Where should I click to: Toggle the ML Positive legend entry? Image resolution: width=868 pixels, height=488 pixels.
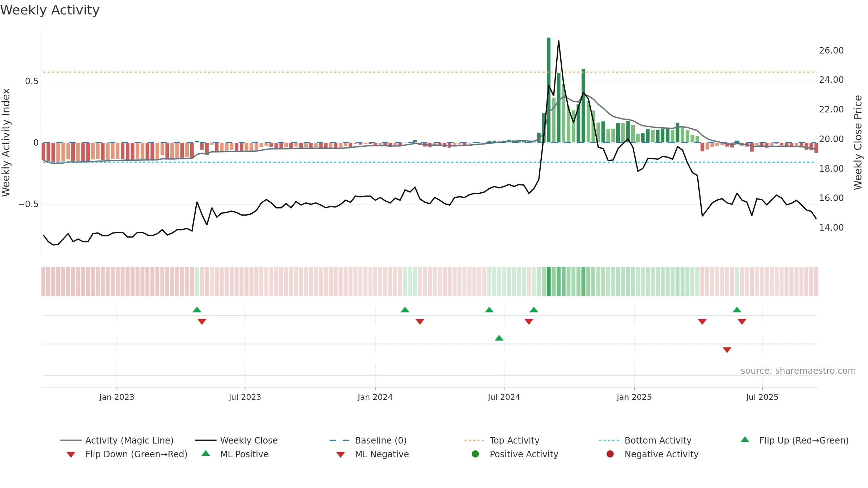235,454
